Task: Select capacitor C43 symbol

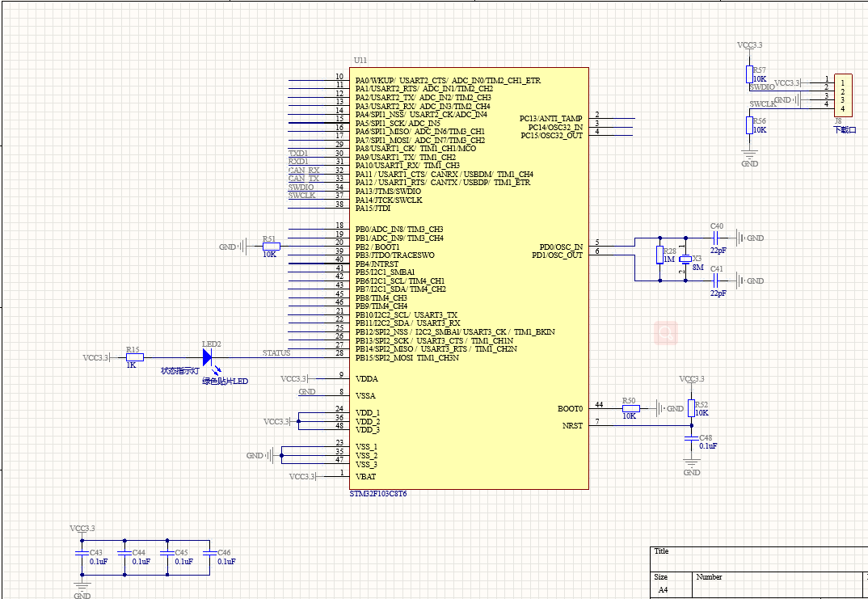Action: (82, 553)
